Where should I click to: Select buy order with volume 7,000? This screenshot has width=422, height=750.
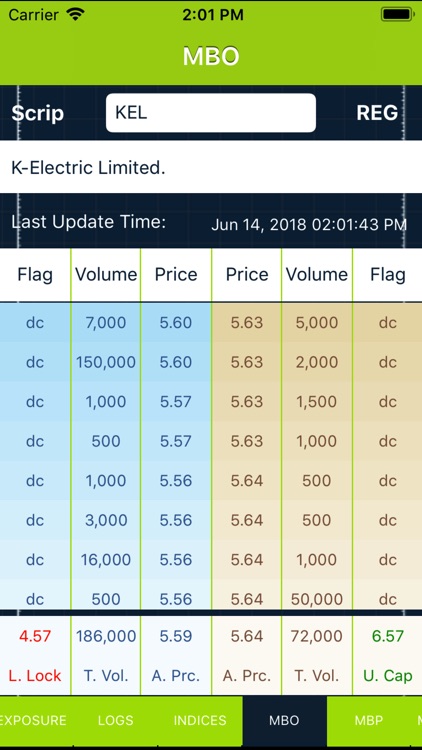point(105,322)
